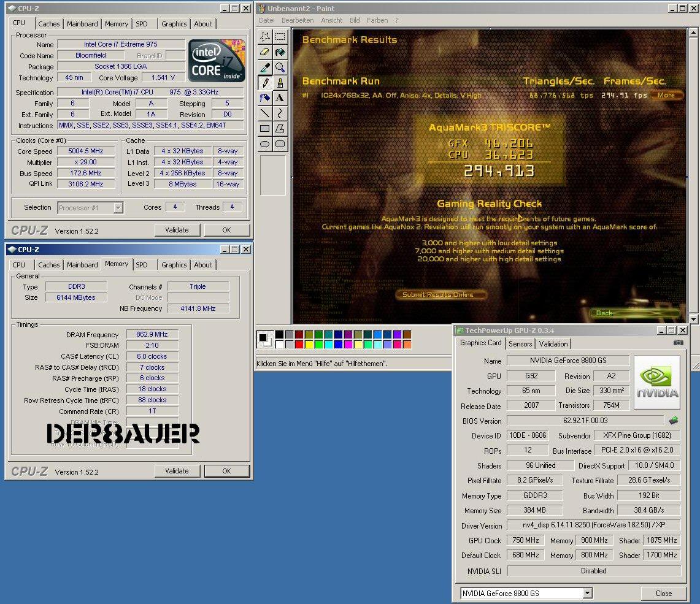Click Paint vertical scrollbar up arrow
700x604 pixels.
693,32
